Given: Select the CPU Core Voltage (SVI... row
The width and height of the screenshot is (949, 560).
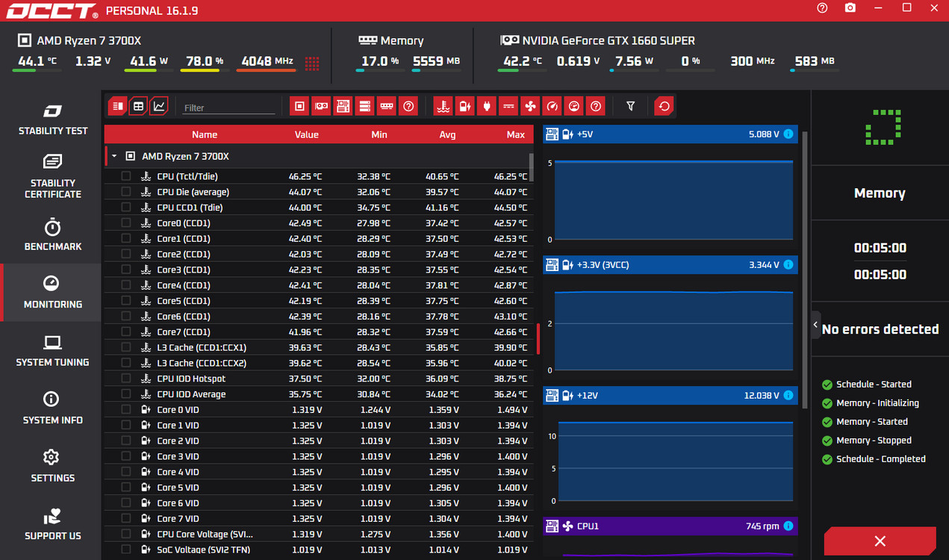Looking at the screenshot, I should click(x=320, y=534).
